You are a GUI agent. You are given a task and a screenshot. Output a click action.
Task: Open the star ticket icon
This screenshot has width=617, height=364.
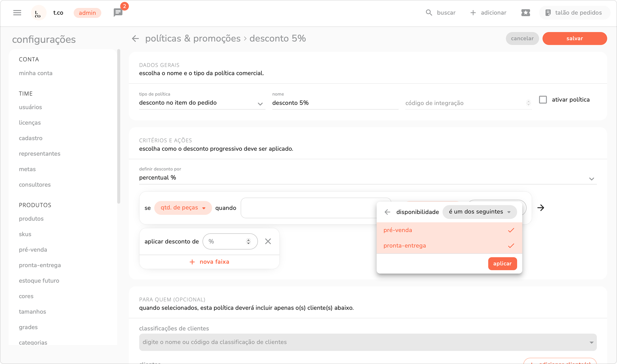(x=525, y=13)
